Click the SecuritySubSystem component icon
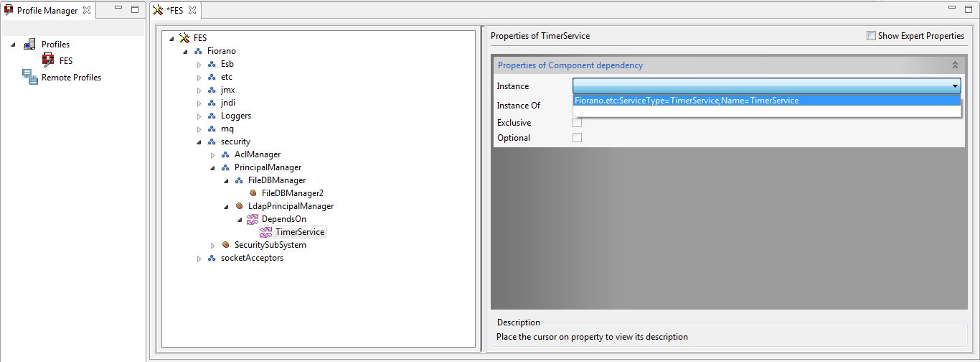The width and height of the screenshot is (980, 362). pyautogui.click(x=225, y=245)
